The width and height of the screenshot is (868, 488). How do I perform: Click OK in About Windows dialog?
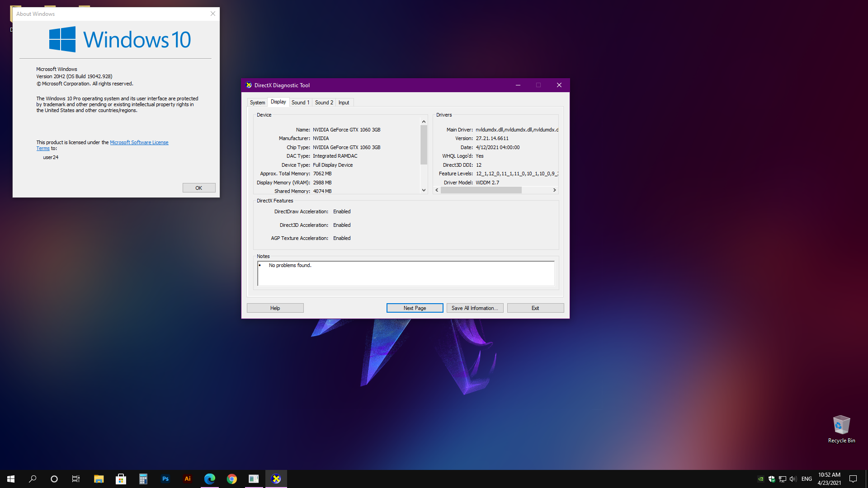tap(199, 188)
